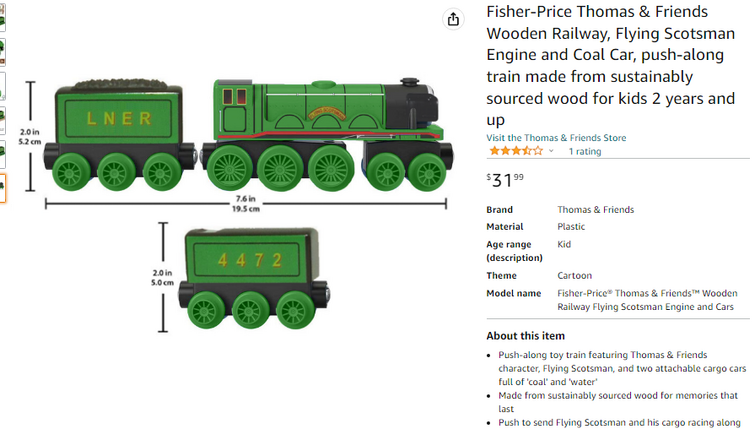Click the Model name value text
The image size is (755, 429).
[x=647, y=300]
